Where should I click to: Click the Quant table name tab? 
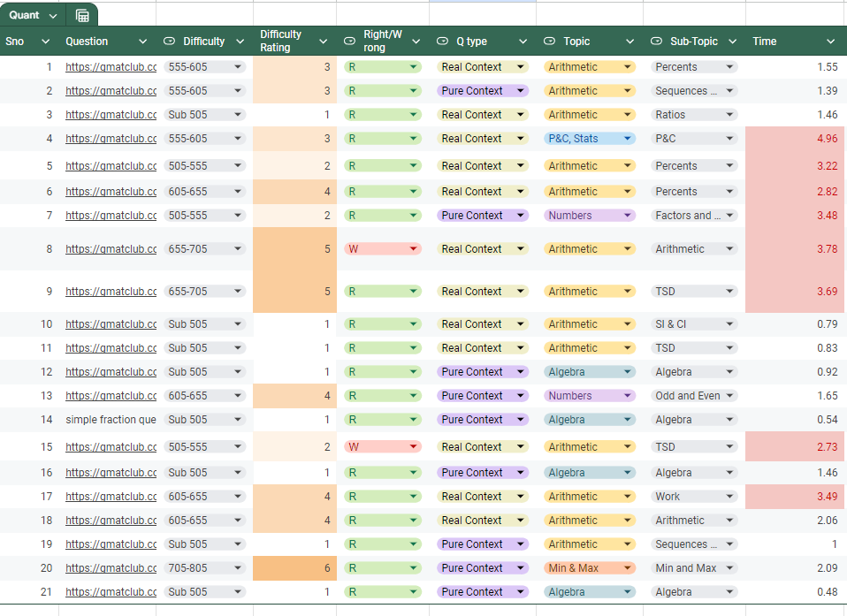24,16
